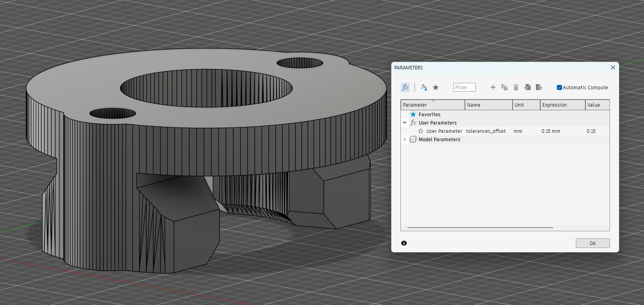
Task: Click the mm unit cell
Action: click(518, 131)
